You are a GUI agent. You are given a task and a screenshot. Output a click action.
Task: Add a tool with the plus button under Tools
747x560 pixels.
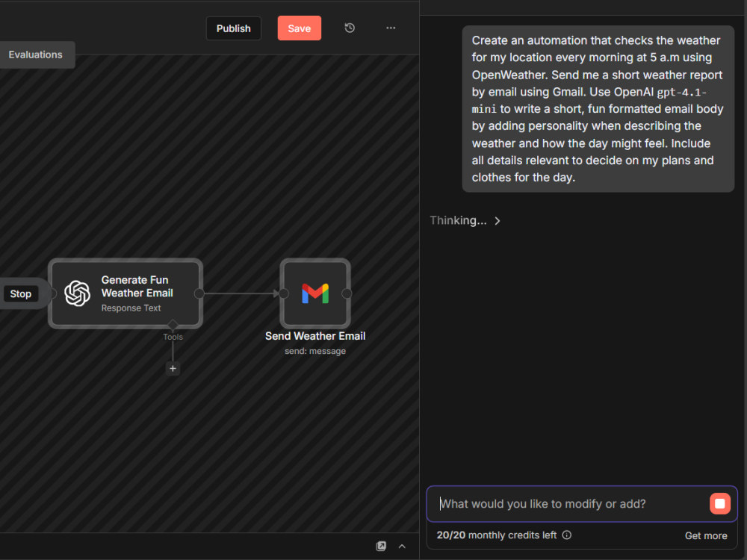click(x=173, y=369)
